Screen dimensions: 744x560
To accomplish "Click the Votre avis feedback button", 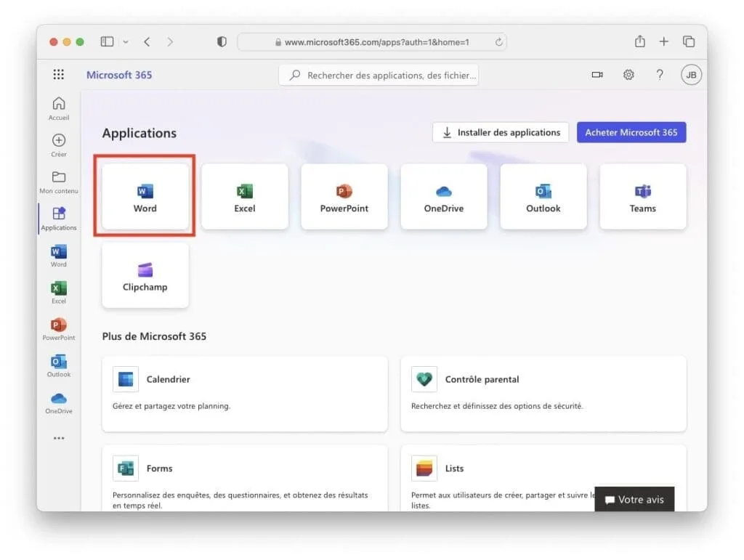I will pyautogui.click(x=634, y=499).
